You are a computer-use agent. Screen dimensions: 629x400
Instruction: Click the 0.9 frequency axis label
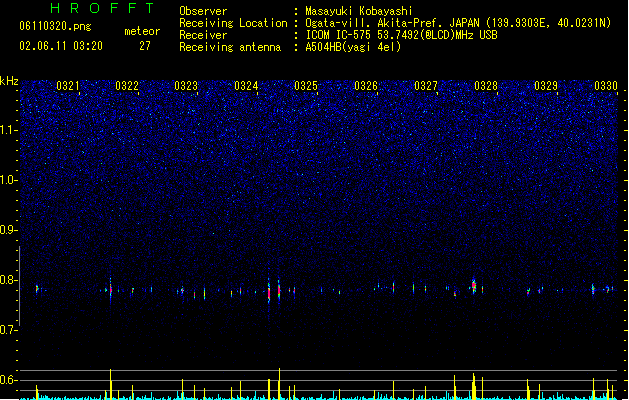click(8, 230)
